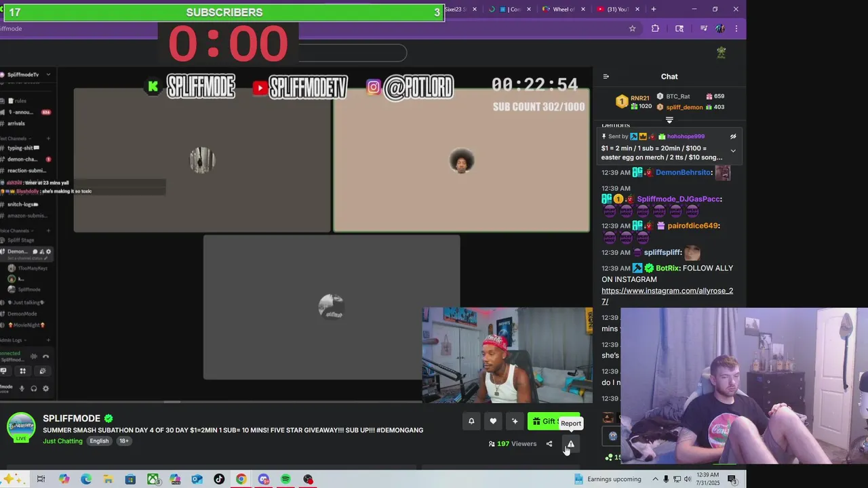
Task: Click hohohope999 pinned sender name
Action: pyautogui.click(x=686, y=136)
